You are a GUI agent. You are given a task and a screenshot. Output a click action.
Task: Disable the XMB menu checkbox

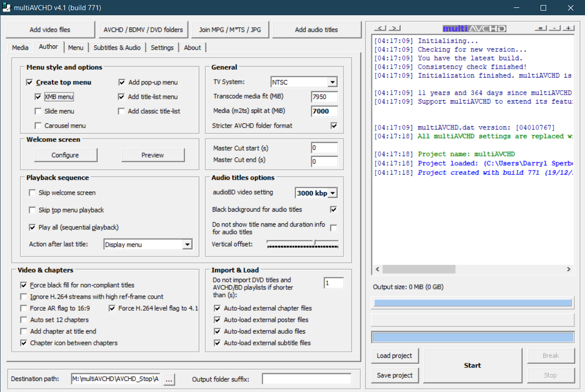click(38, 97)
